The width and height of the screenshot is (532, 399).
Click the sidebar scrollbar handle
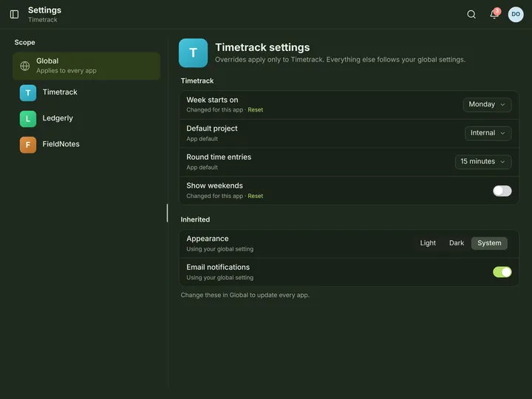(167, 213)
